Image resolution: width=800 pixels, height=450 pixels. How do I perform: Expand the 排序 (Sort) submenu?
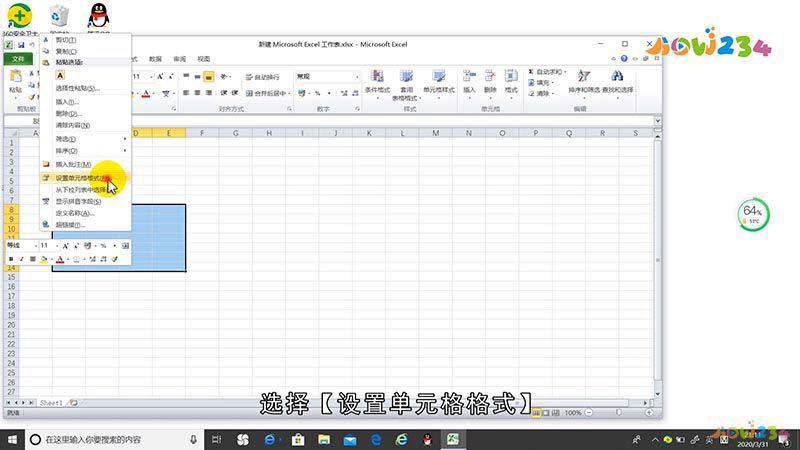tap(85, 151)
